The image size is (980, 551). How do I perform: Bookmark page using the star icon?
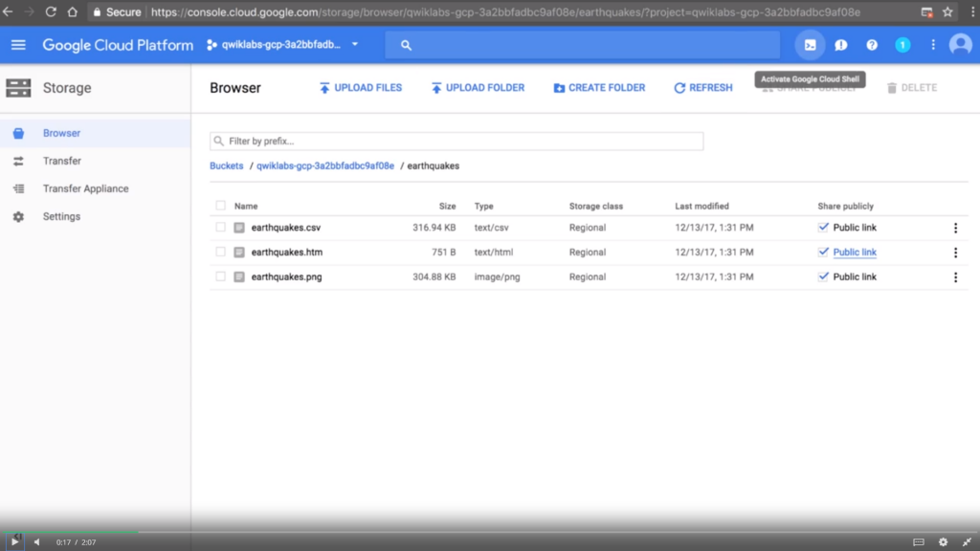947,11
